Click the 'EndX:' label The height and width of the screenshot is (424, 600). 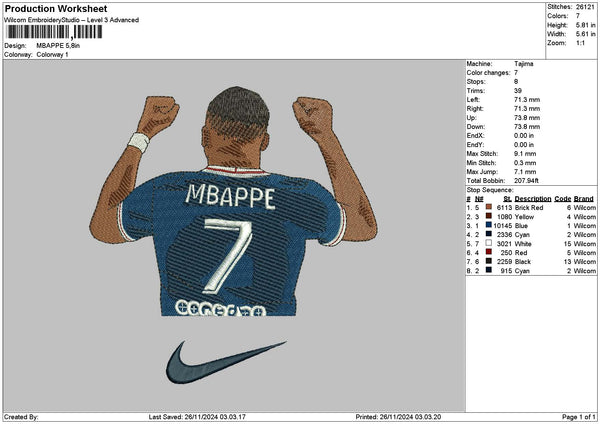click(x=475, y=135)
